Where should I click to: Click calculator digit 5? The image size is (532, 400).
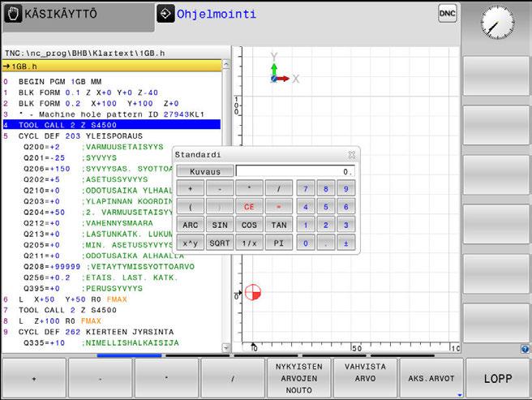326,207
